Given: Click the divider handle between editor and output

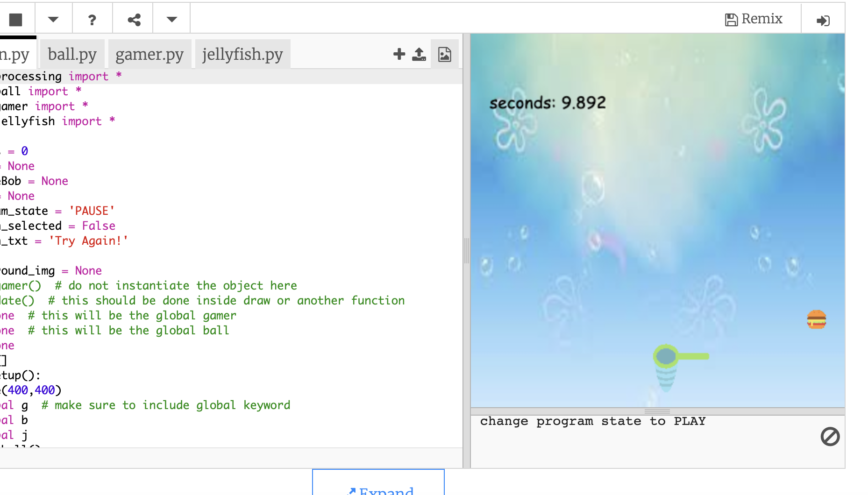Looking at the screenshot, I should coord(466,251).
